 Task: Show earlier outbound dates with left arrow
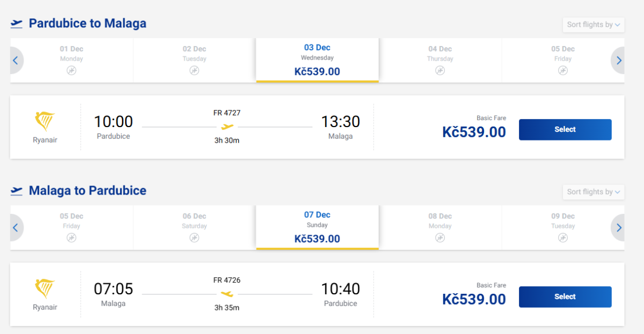(16, 61)
